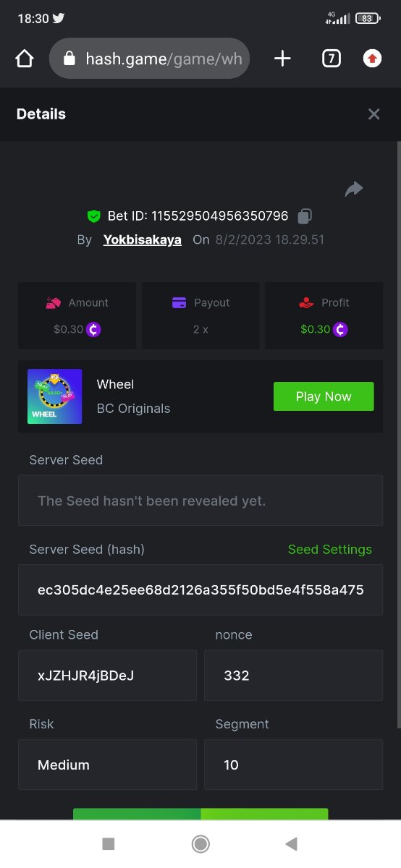This screenshot has width=401, height=868.
Task: Tap the Wheel game thumbnail
Action: point(54,396)
